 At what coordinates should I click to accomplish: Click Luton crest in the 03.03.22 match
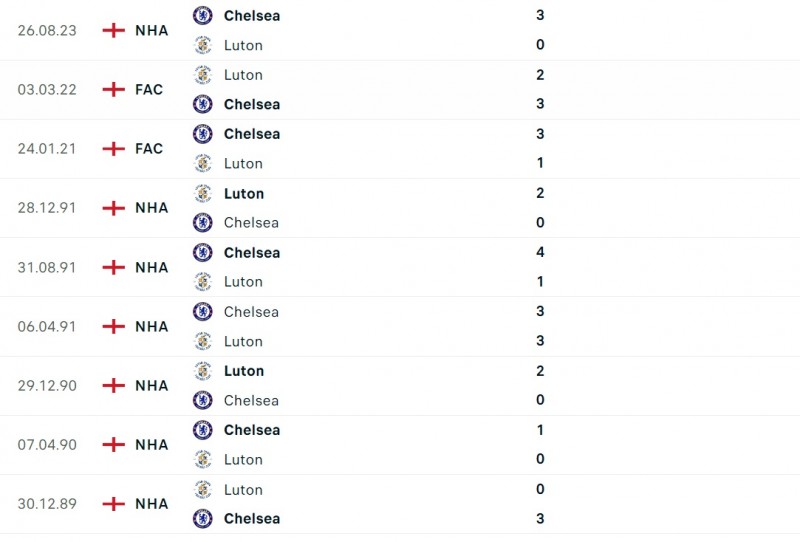point(203,75)
